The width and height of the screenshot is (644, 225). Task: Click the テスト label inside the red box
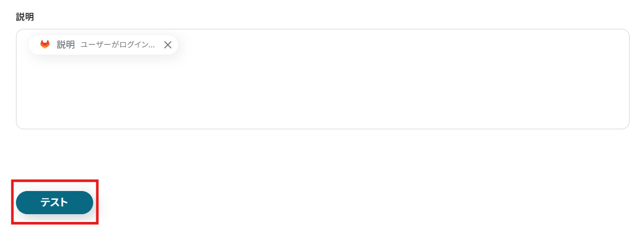tap(55, 202)
